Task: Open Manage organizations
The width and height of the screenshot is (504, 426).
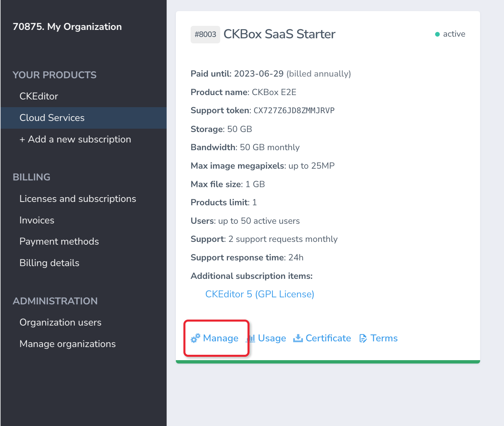Action: [x=68, y=344]
